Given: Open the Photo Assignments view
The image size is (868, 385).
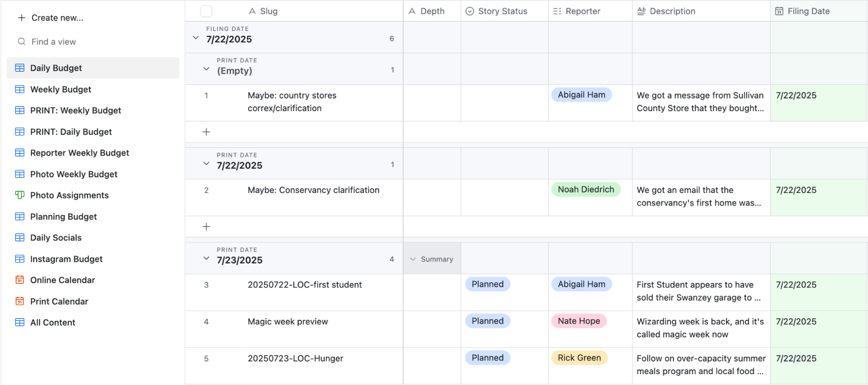Looking at the screenshot, I should 93,195.
